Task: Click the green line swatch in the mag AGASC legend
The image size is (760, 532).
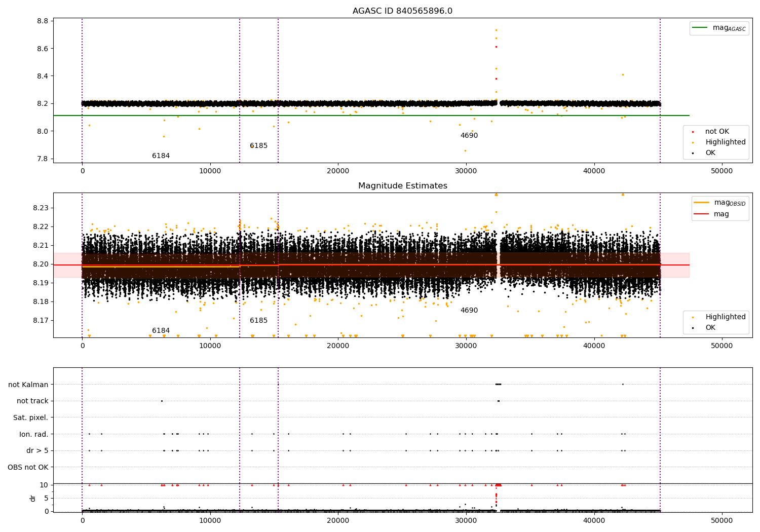Action: (x=700, y=27)
